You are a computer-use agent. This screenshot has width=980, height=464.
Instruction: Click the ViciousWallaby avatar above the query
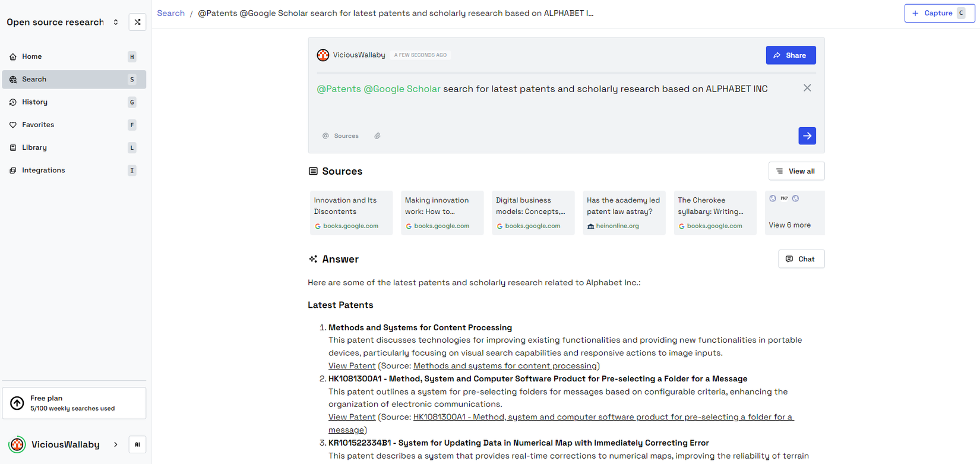coord(323,55)
